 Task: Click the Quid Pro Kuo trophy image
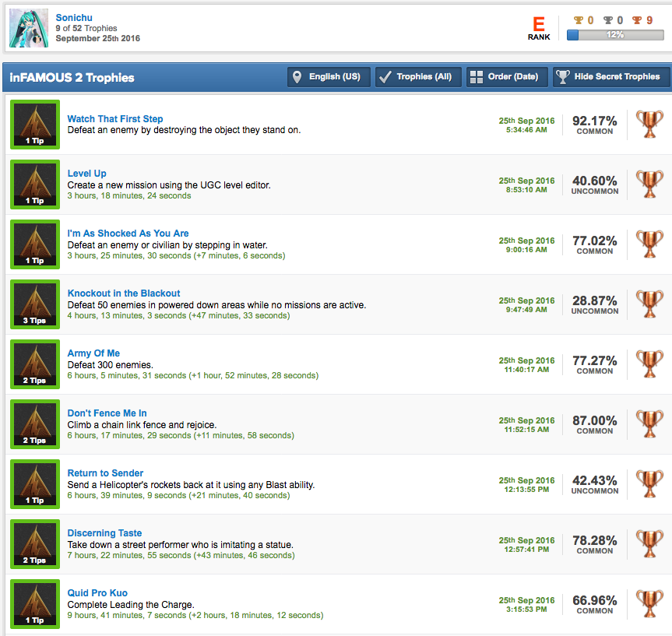click(x=35, y=604)
